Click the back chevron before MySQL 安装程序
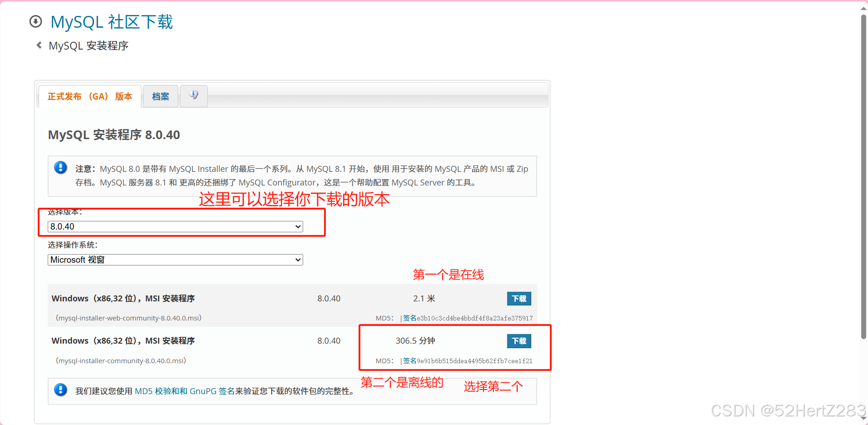Image resolution: width=868 pixels, height=425 pixels. [39, 45]
